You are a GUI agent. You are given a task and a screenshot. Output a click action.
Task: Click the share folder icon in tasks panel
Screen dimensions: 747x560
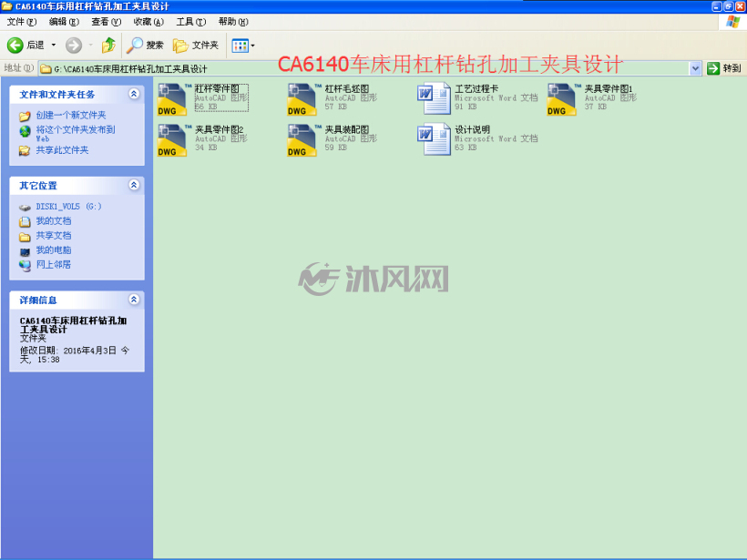tap(25, 151)
